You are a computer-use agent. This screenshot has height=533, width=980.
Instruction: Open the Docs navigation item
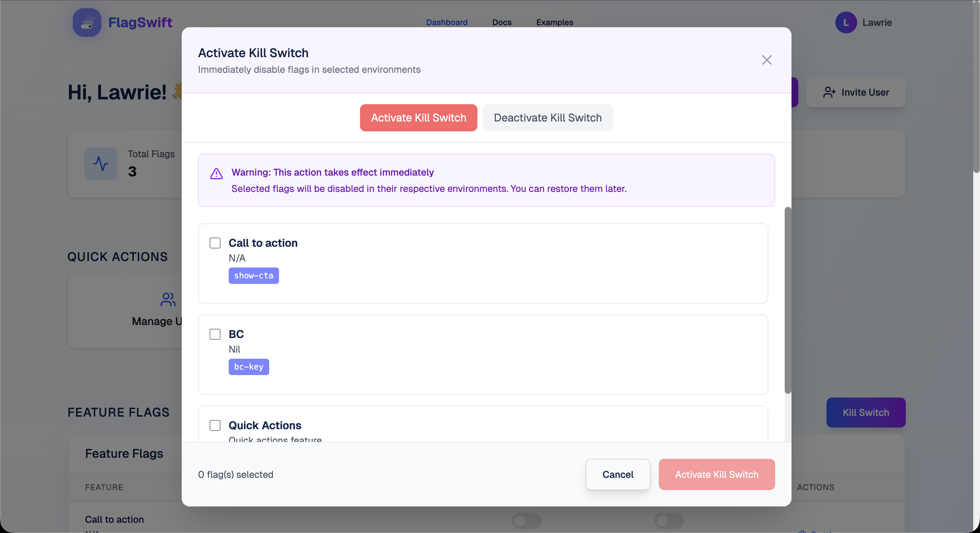(502, 22)
